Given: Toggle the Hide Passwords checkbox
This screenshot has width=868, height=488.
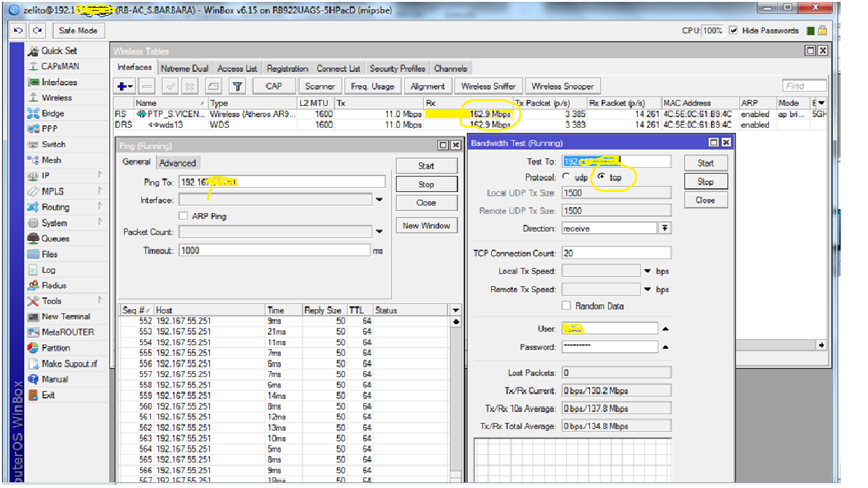Looking at the screenshot, I should (x=734, y=30).
